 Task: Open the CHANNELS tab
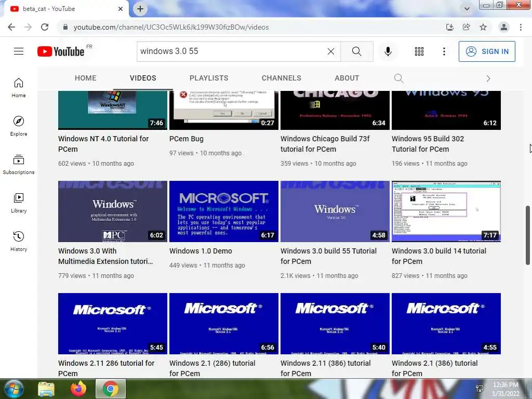pyautogui.click(x=281, y=78)
